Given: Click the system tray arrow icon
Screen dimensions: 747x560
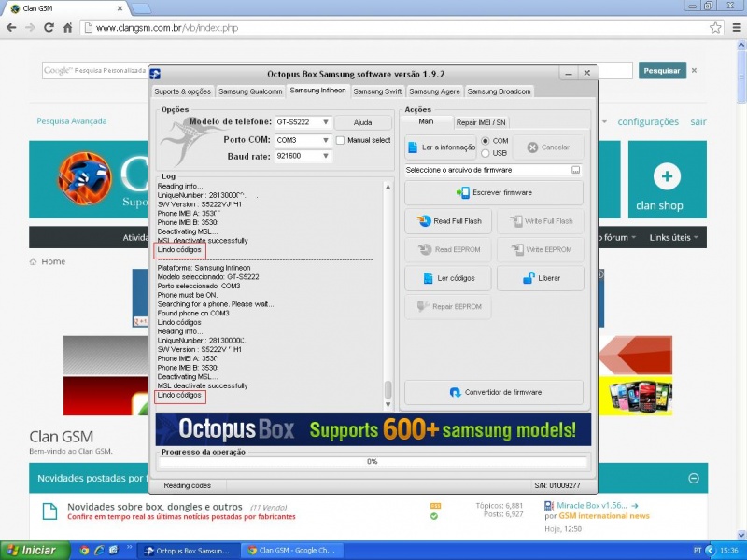Looking at the screenshot, I should point(711,551).
